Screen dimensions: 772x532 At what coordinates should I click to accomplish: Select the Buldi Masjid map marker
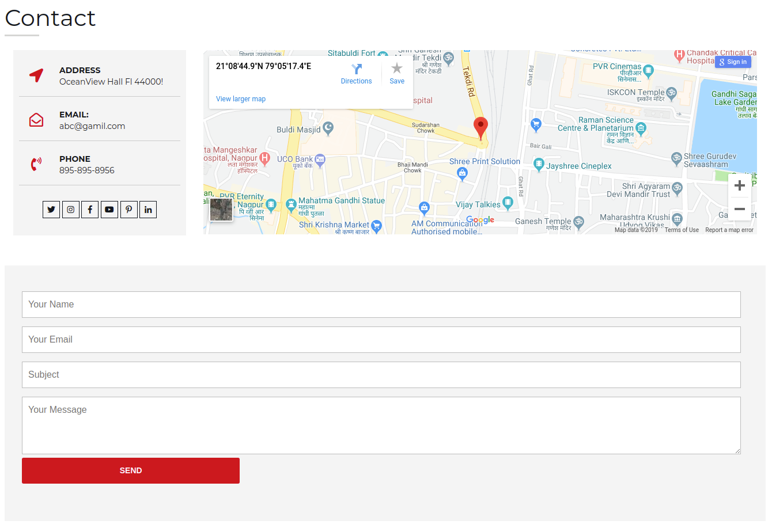pos(328,128)
